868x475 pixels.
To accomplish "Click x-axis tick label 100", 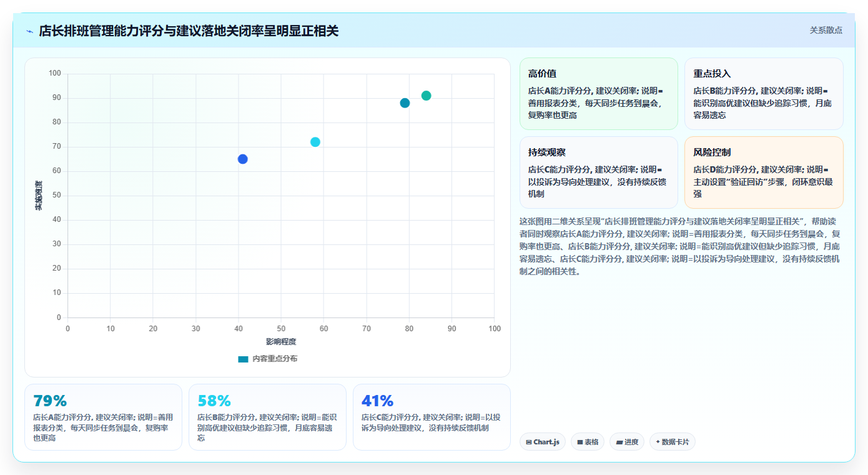I will 495,328.
